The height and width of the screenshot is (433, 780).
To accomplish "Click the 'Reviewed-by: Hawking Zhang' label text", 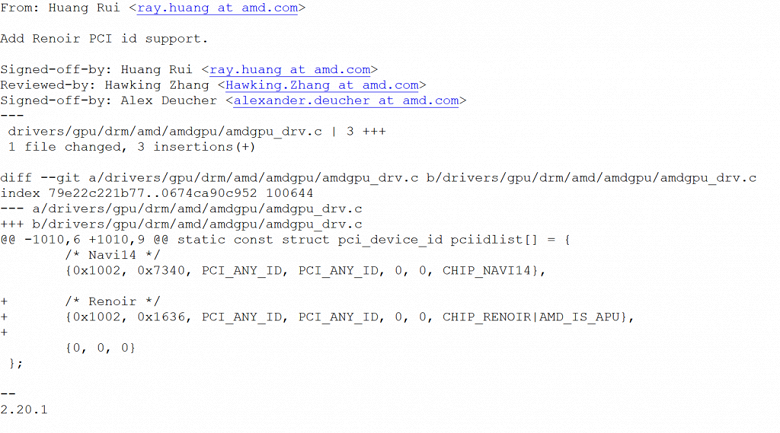I will (x=104, y=85).
